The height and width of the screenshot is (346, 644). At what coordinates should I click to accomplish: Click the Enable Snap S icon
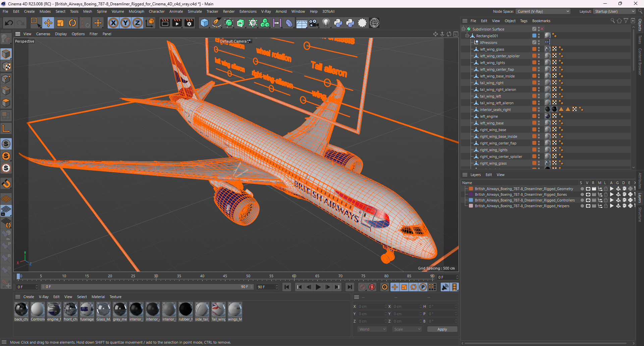(6, 144)
